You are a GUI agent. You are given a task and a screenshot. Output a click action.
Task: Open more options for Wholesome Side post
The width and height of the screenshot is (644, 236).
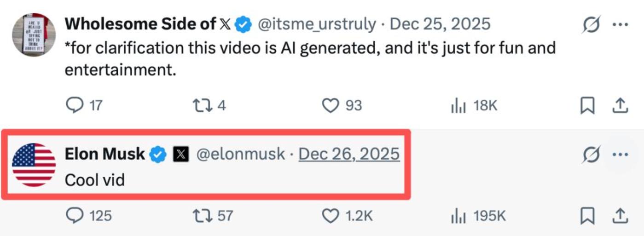620,24
